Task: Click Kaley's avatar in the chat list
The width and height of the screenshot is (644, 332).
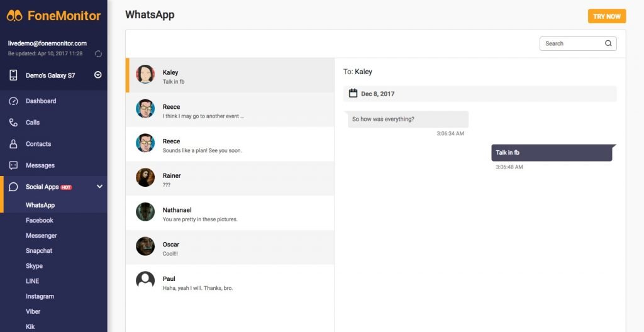Action: click(145, 74)
